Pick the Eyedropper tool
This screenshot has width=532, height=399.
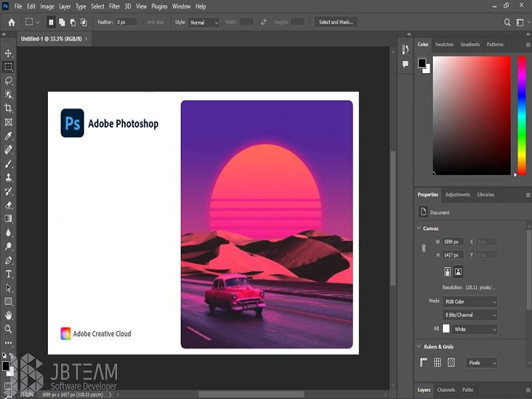click(9, 136)
